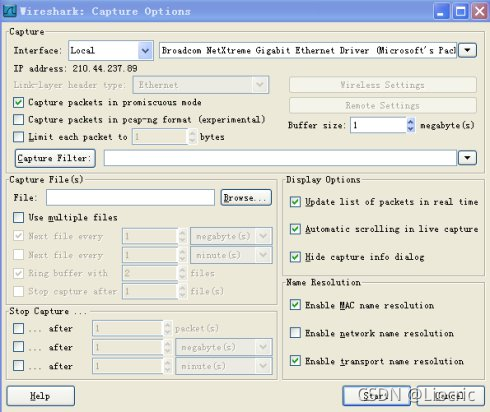490x412 pixels.
Task: Click the Wireshark title bar icon
Action: point(10,11)
